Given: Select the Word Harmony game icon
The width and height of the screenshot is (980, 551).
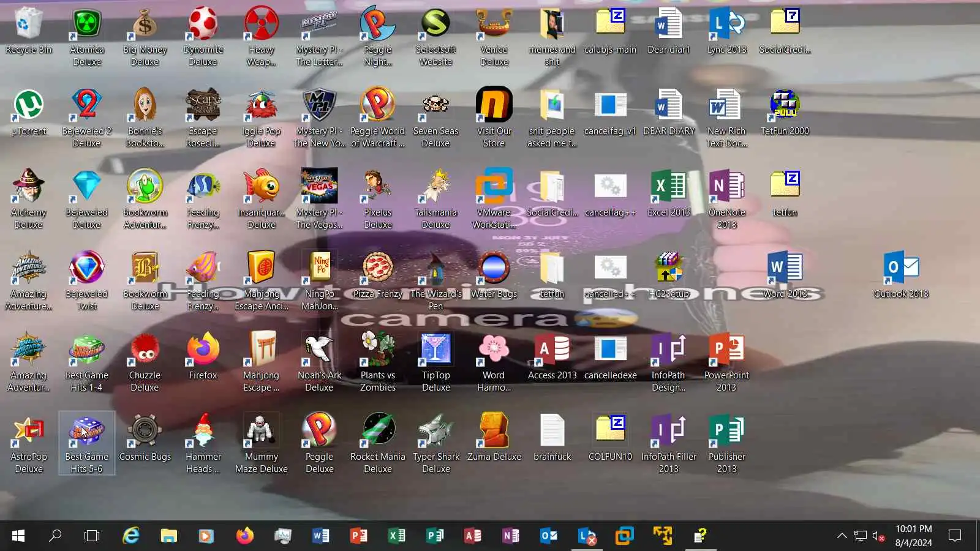Looking at the screenshot, I should coord(494,362).
